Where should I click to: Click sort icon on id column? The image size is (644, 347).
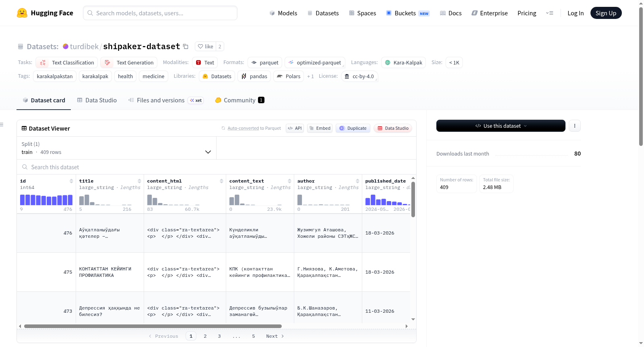(71, 181)
